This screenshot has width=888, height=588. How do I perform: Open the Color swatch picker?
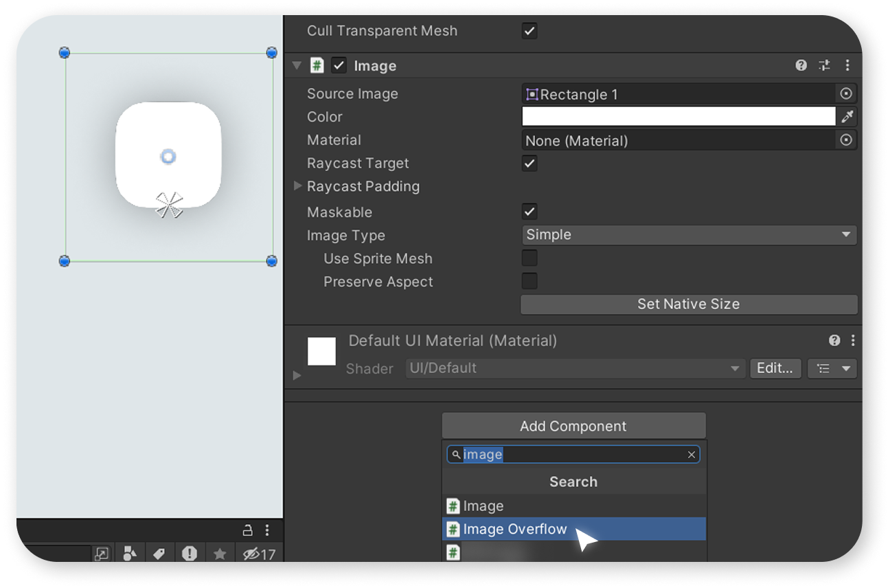[679, 117]
